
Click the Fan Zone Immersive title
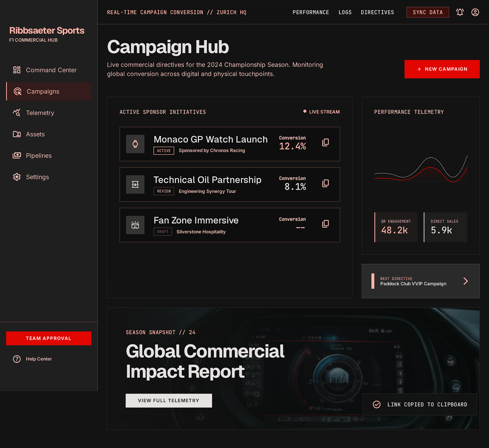[196, 220]
